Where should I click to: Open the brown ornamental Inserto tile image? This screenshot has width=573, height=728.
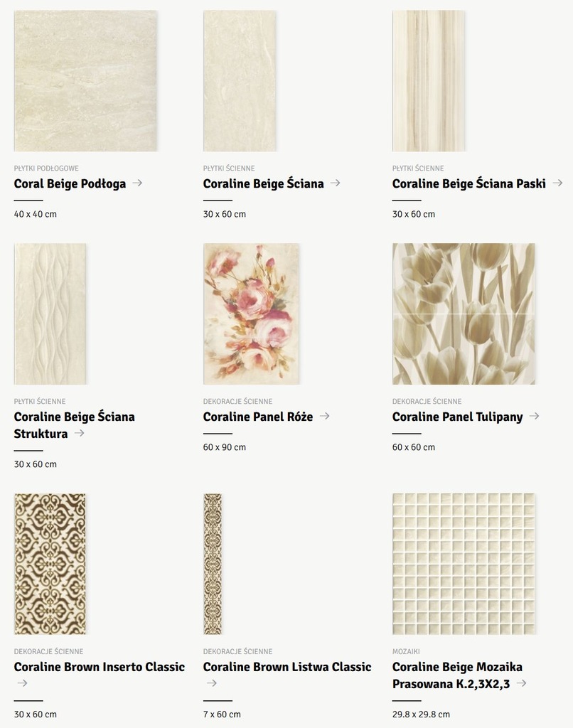tap(50, 564)
